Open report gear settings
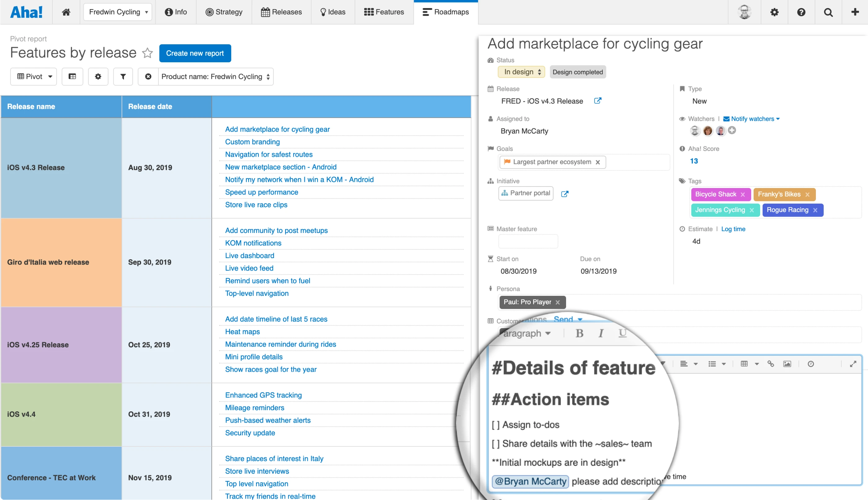 click(x=98, y=77)
